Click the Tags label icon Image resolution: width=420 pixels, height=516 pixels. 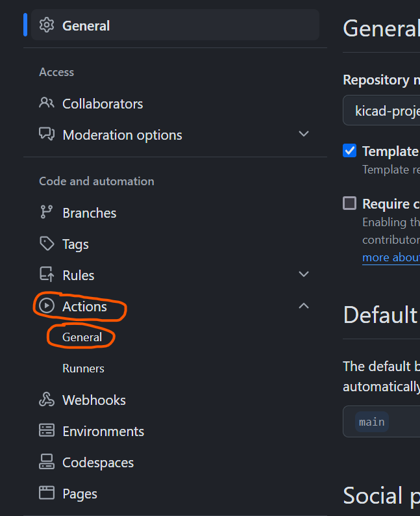pyautogui.click(x=47, y=244)
